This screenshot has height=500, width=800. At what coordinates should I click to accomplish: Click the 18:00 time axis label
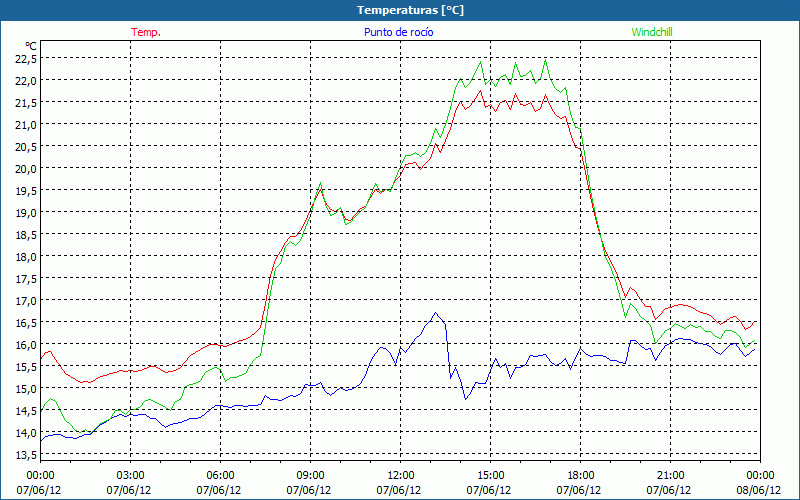coord(581,476)
